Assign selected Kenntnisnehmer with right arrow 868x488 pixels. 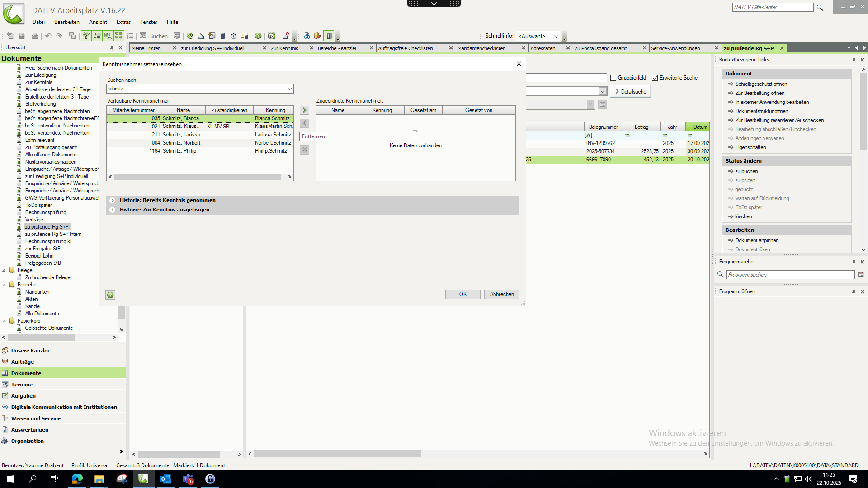pos(305,110)
